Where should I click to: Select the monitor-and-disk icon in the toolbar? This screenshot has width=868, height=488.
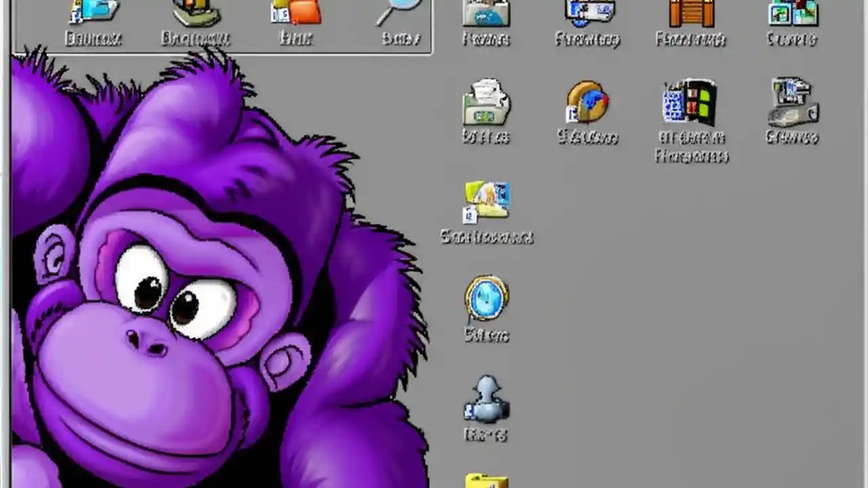[x=193, y=12]
